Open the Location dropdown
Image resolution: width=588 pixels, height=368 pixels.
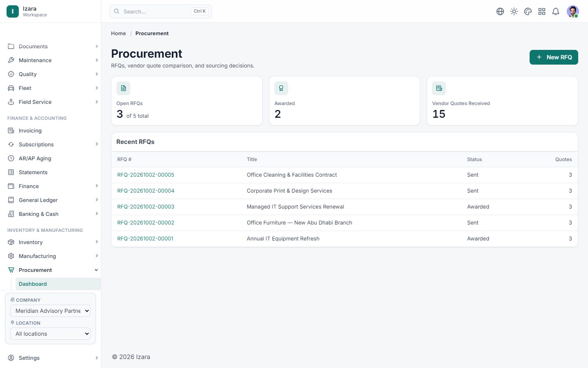click(50, 334)
